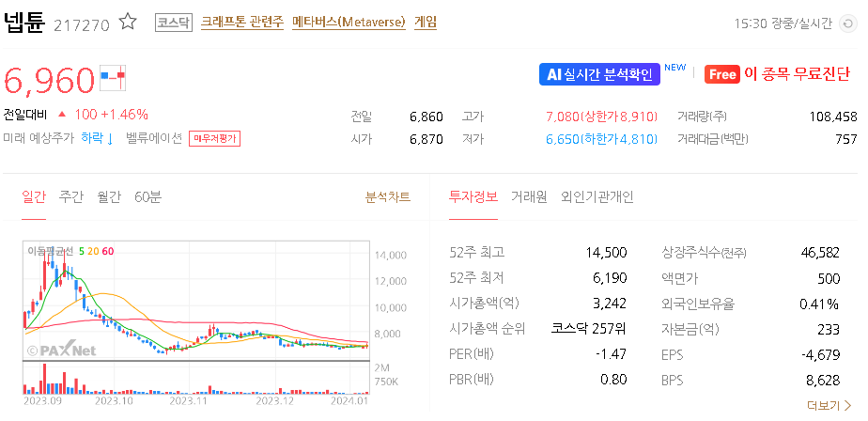Click the stock code 217270

coord(82,24)
